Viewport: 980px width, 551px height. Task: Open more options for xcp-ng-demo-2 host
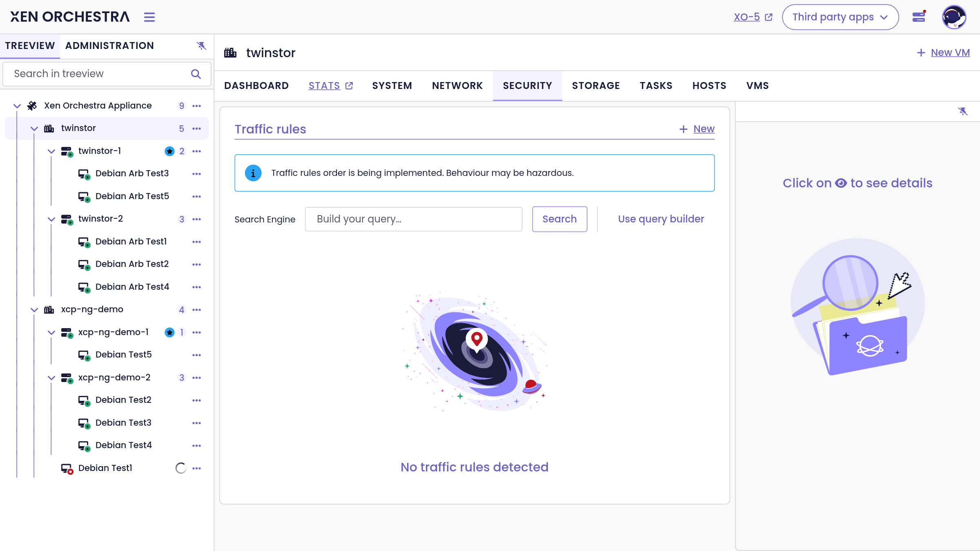coord(197,378)
